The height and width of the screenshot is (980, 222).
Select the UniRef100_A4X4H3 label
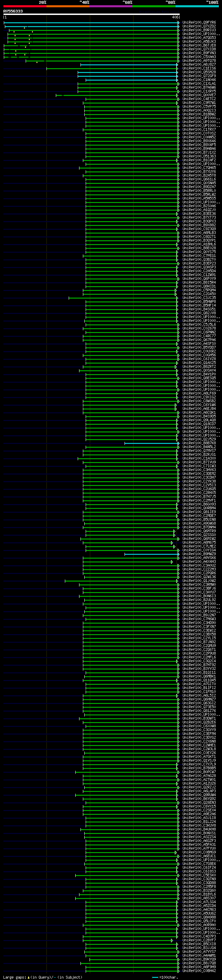pyautogui.click(x=199, y=562)
